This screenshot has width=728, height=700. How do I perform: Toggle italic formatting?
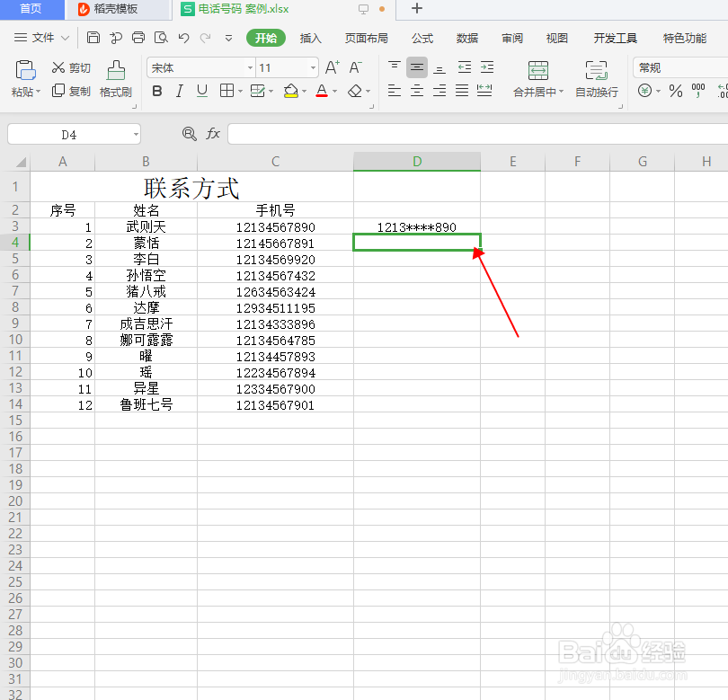[x=180, y=91]
